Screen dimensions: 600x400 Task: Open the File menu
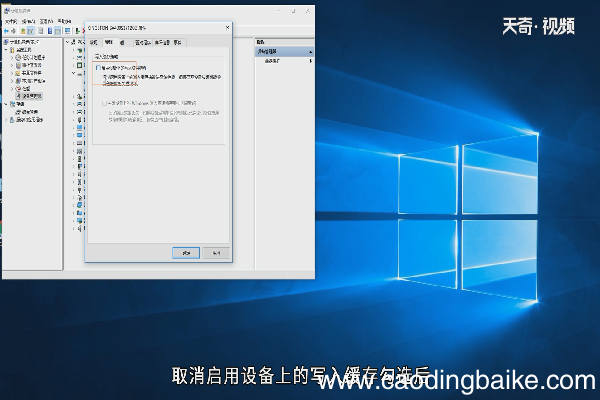click(x=11, y=21)
